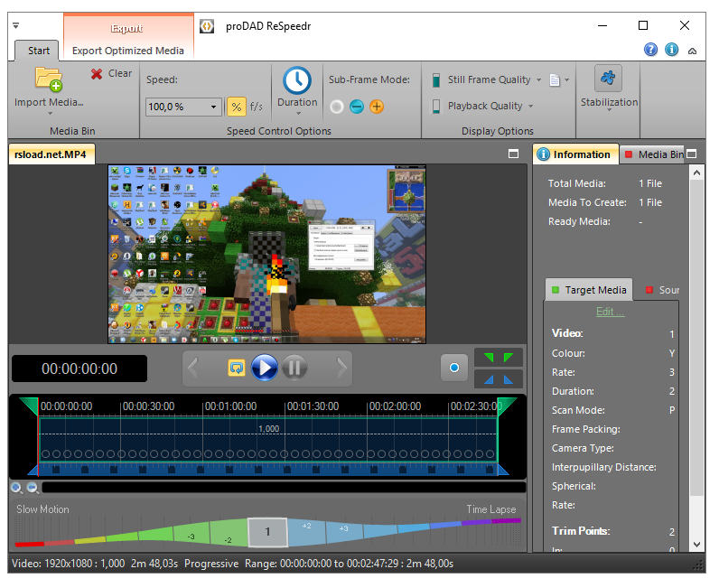Click the Edit link under Target Media
Viewport: 719px width, 588px height.
point(611,312)
